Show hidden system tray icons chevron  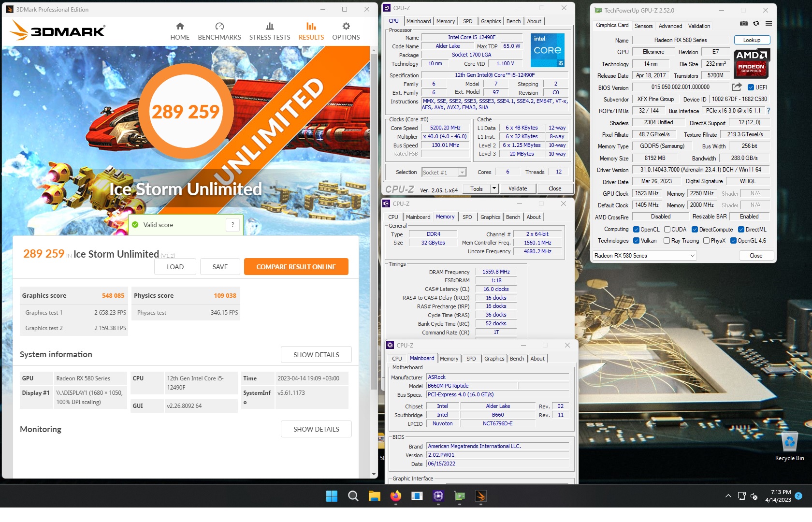click(x=728, y=496)
